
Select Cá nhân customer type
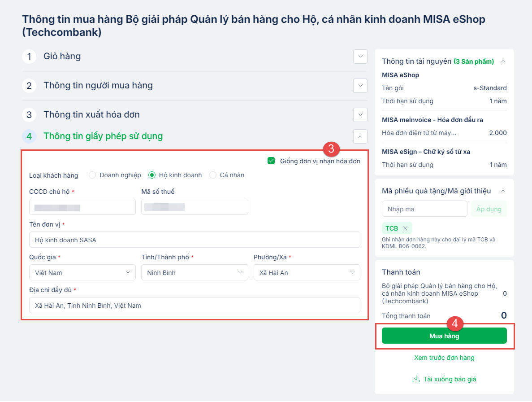213,175
